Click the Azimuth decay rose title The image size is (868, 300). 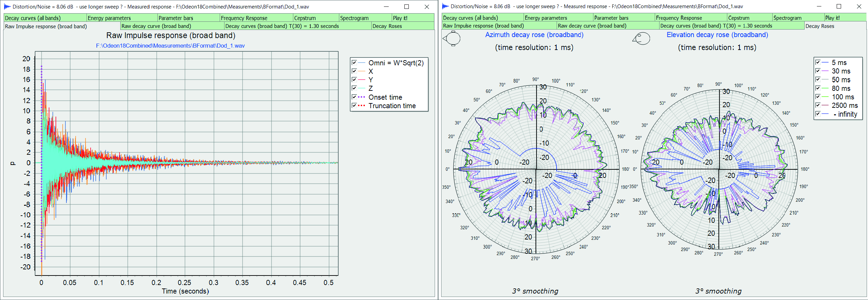[534, 35]
